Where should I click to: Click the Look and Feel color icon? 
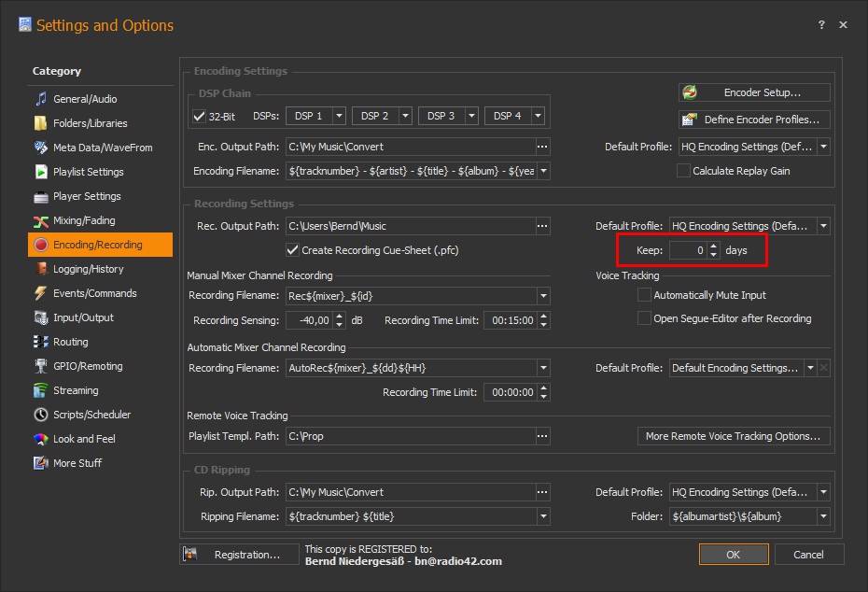[x=41, y=439]
